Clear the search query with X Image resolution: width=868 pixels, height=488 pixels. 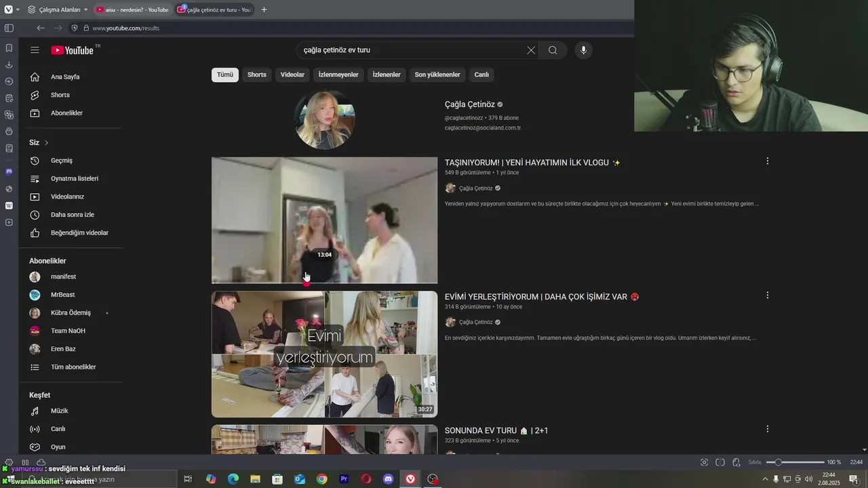coord(531,49)
